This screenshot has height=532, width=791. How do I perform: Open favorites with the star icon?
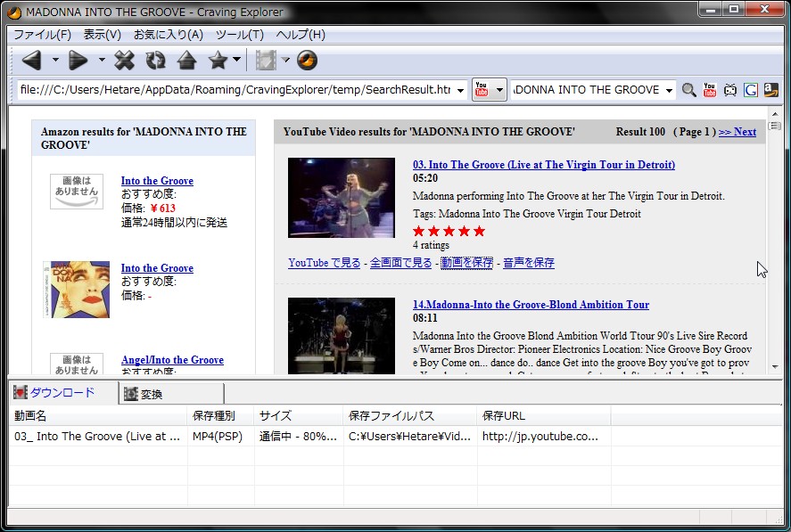tap(218, 61)
